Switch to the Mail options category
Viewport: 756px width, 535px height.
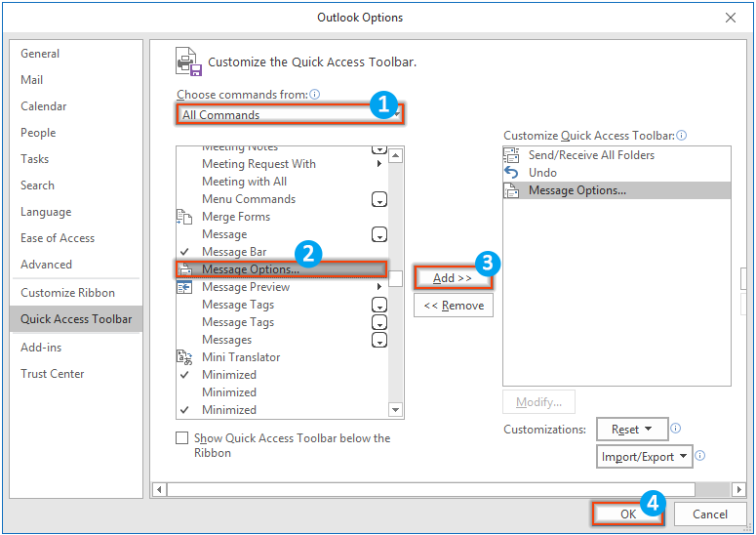pos(32,80)
